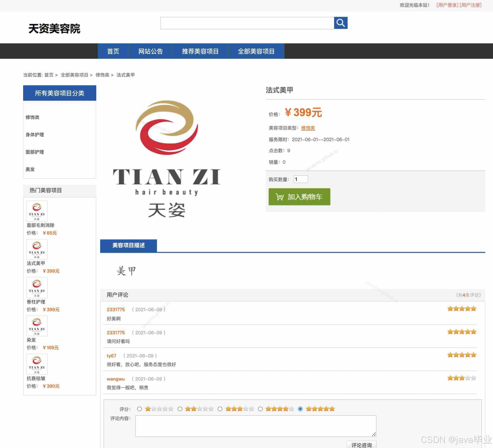Open the 抗衰祛皱 hot item title
Screen dimensions: 493x448
click(x=36, y=378)
